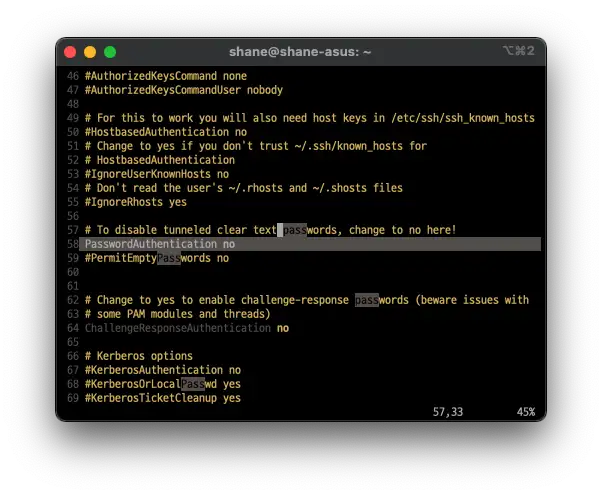Click line '#AuthorizedKeysCommandUser nobody'
This screenshot has width=602, height=495.
(x=184, y=90)
